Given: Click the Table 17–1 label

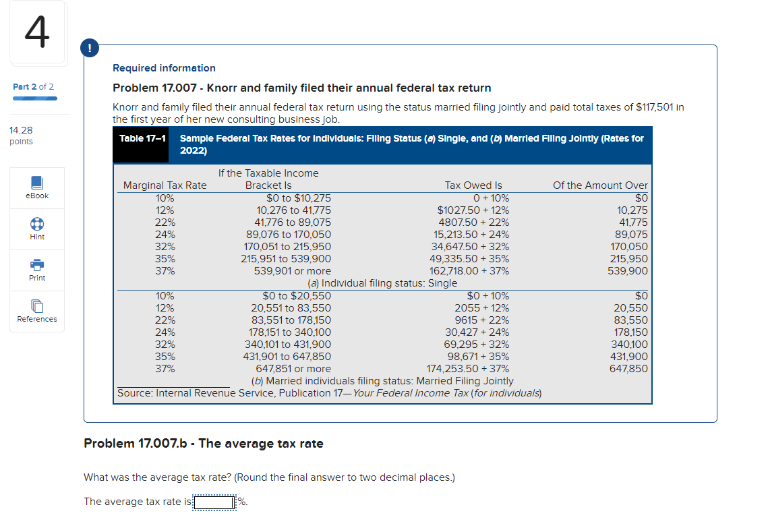Looking at the screenshot, I should click(142, 139).
